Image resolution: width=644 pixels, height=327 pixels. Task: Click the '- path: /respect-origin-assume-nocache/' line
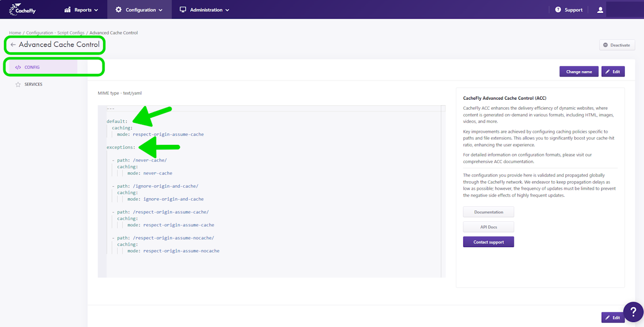click(x=163, y=238)
